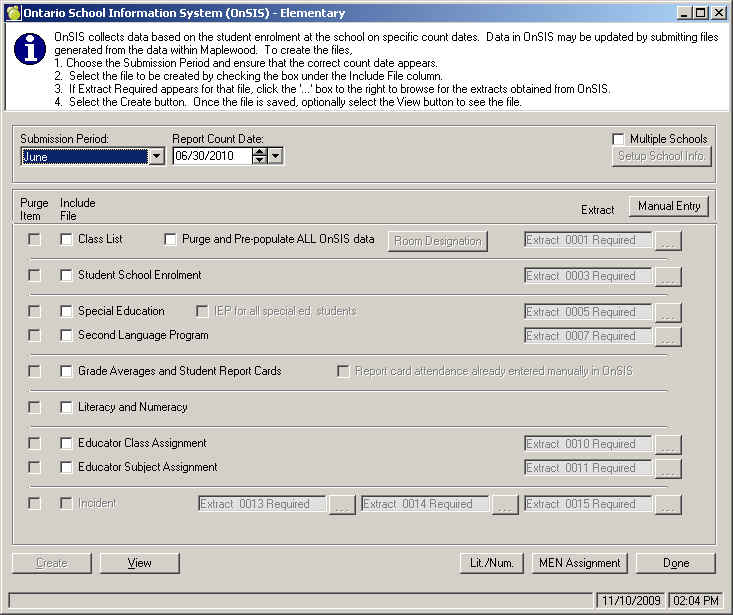Browse for Extract 0010 file

click(668, 445)
